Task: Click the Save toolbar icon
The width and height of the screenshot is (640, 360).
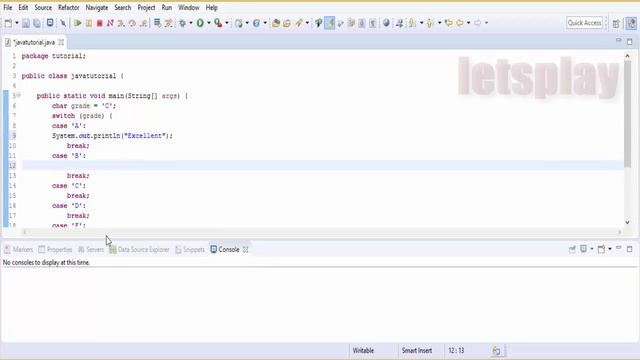Action: click(26, 23)
